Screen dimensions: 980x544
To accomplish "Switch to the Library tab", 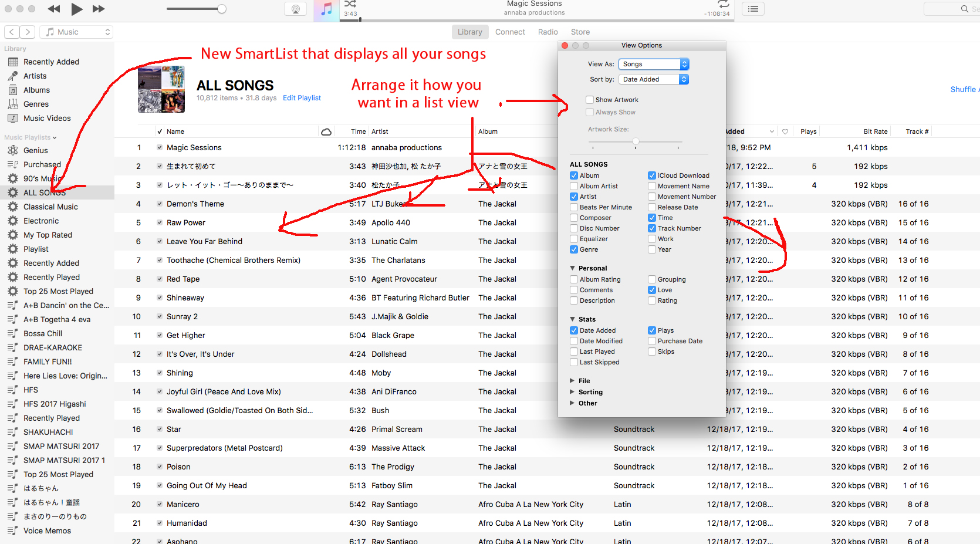I will click(469, 32).
